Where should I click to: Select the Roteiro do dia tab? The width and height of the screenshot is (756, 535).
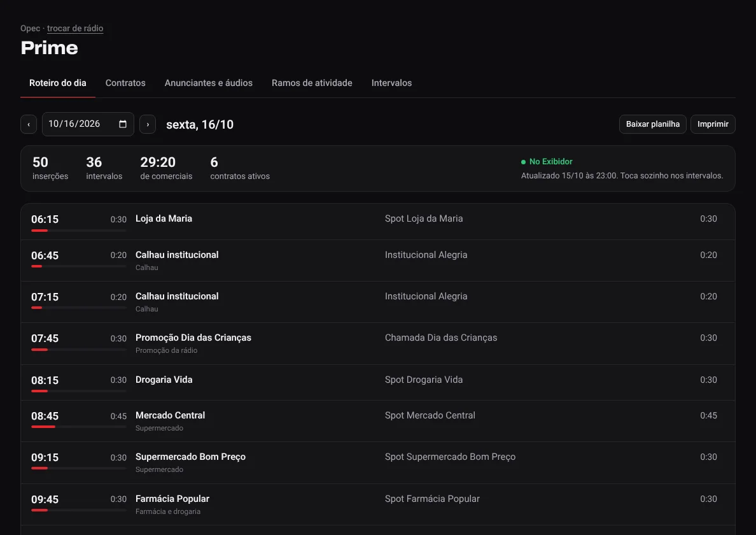58,83
